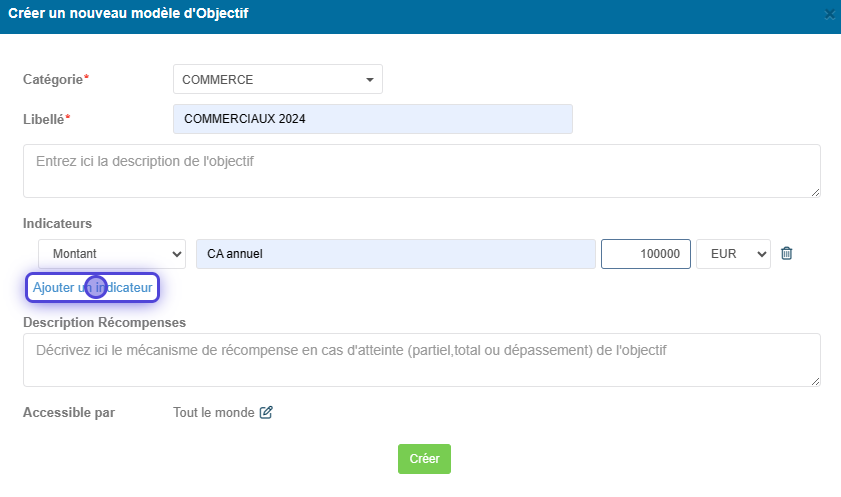This screenshot has height=497, width=841.
Task: Click the Description Récompenses label
Action: pos(105,323)
